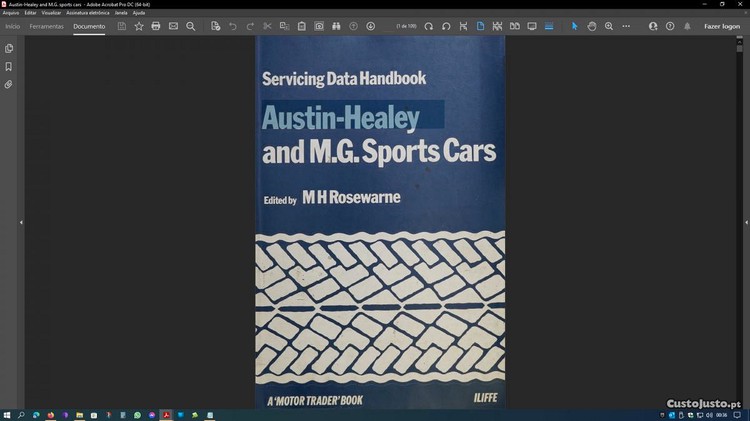Show the bookmarks side panel
Image resolution: width=750 pixels, height=421 pixels.
(9, 67)
